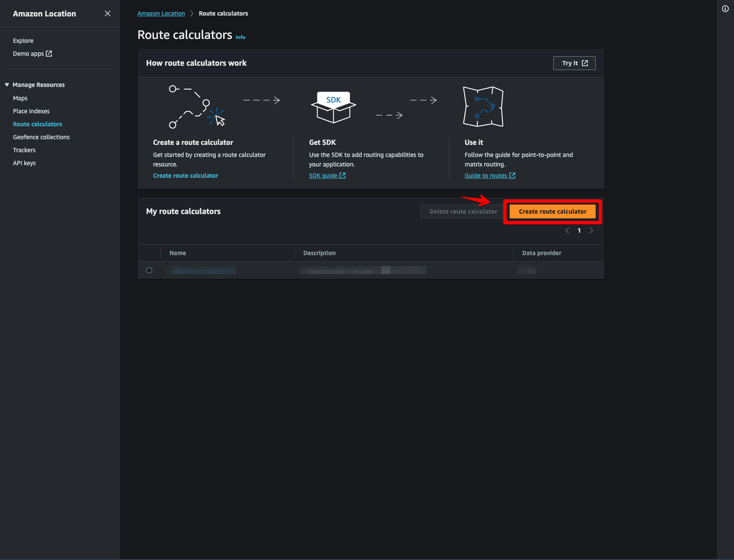Click the Name column header
Image resolution: width=734 pixels, height=560 pixels.
click(x=178, y=253)
